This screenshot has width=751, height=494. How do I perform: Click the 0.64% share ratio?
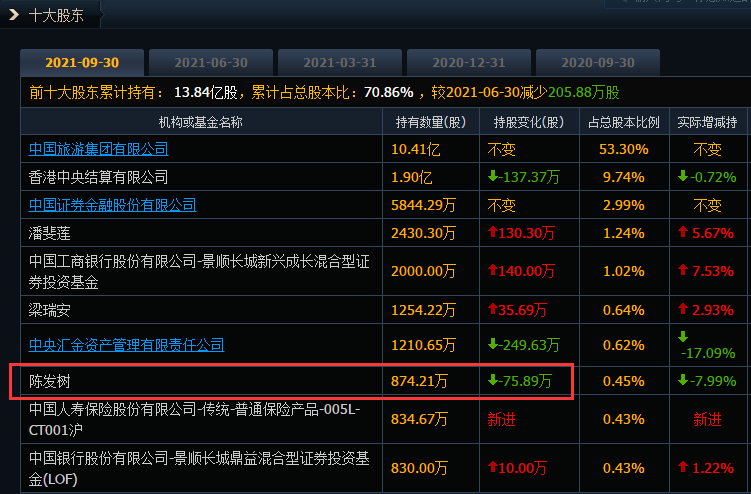624,310
